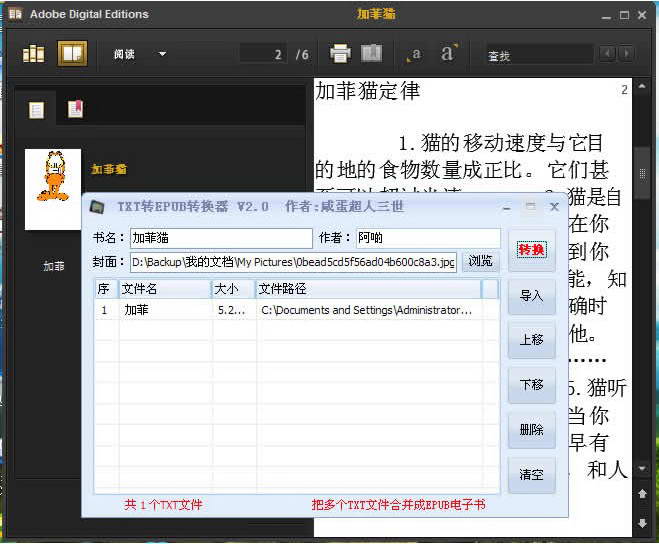Click the Adobe Digital Editions app icon

[x=15, y=14]
